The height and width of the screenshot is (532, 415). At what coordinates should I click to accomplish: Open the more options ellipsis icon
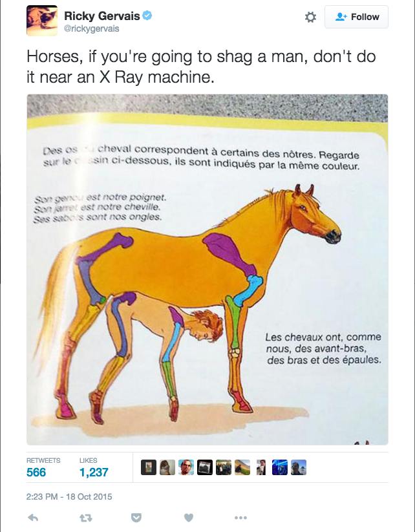(x=240, y=517)
